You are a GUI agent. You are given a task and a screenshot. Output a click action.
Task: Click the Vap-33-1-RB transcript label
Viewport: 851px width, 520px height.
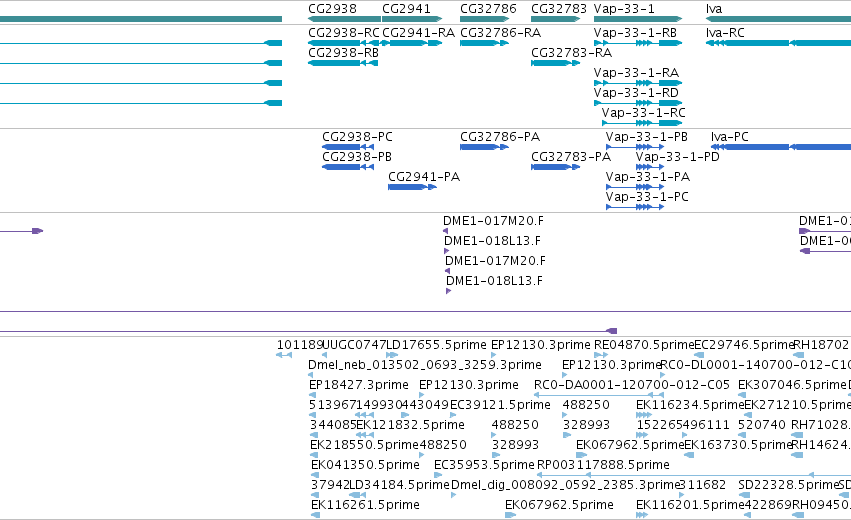[x=635, y=33]
